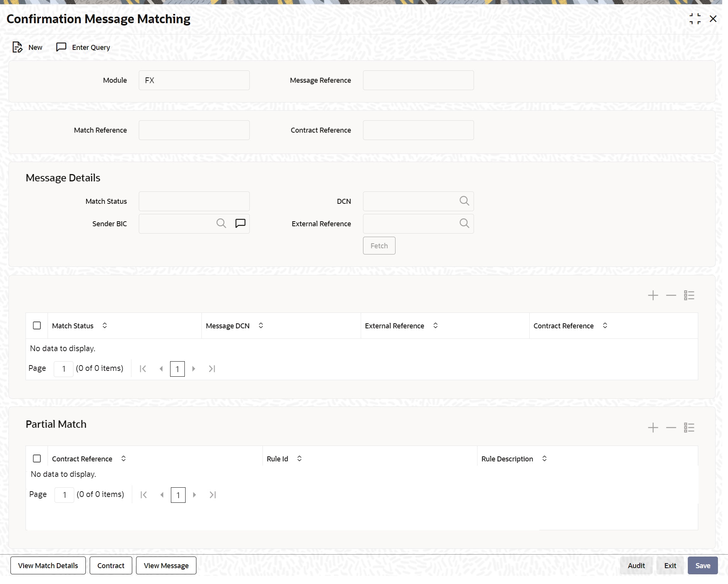Go to next page of message matches table
The height and width of the screenshot is (584, 728).
pos(194,369)
